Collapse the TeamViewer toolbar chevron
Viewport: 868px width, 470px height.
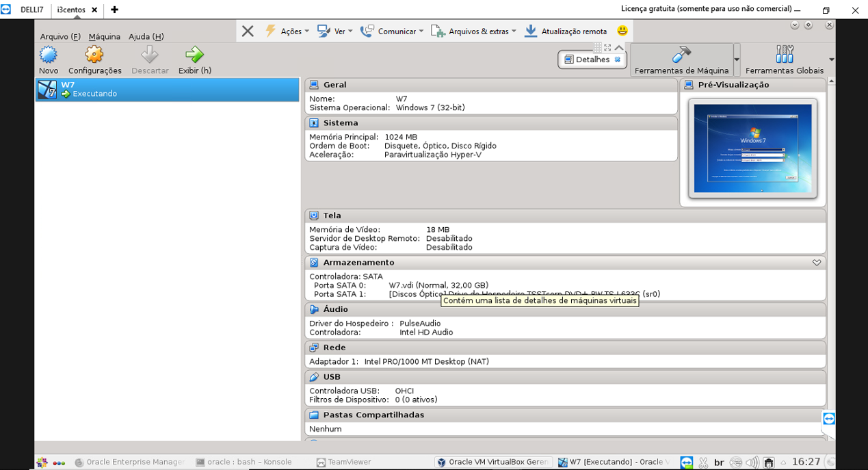(619, 48)
